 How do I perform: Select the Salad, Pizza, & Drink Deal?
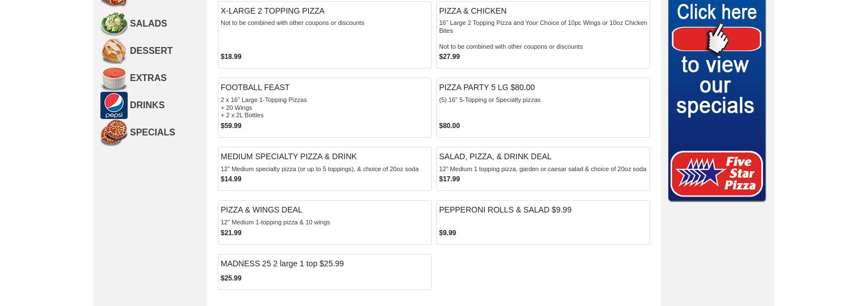coord(495,156)
